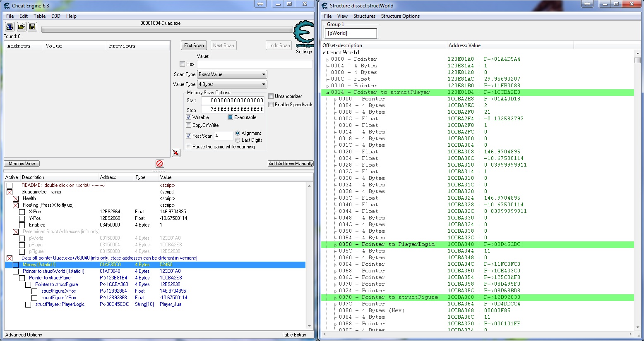Enable the Unrandomizer checkbox
The image size is (644, 341).
tap(271, 96)
